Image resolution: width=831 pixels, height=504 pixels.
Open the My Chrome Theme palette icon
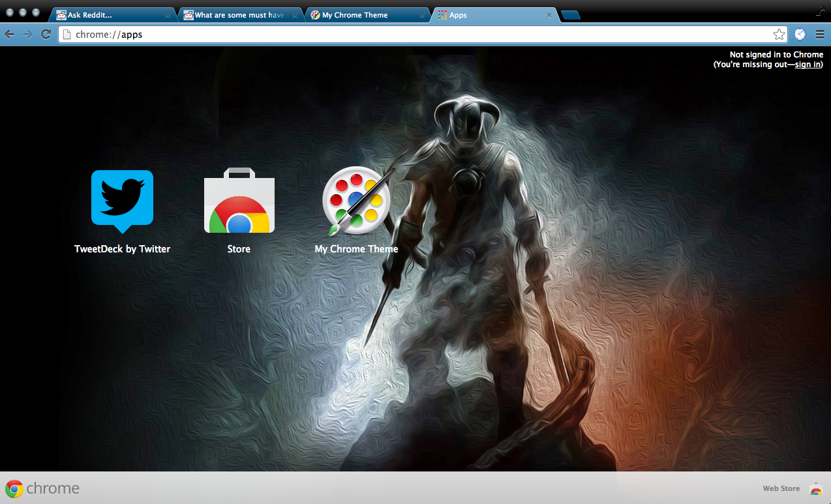tap(358, 200)
